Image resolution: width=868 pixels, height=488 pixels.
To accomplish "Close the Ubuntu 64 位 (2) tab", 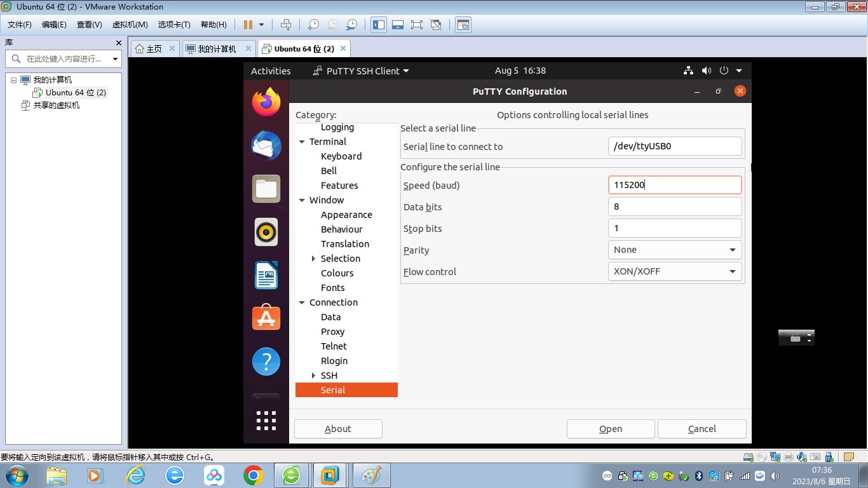I will tap(343, 48).
